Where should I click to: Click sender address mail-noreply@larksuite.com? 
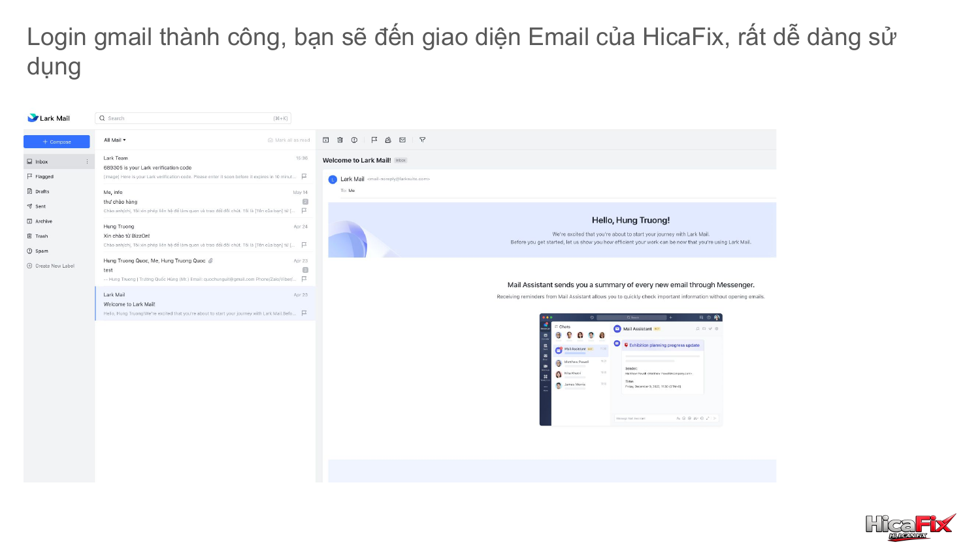tap(399, 179)
